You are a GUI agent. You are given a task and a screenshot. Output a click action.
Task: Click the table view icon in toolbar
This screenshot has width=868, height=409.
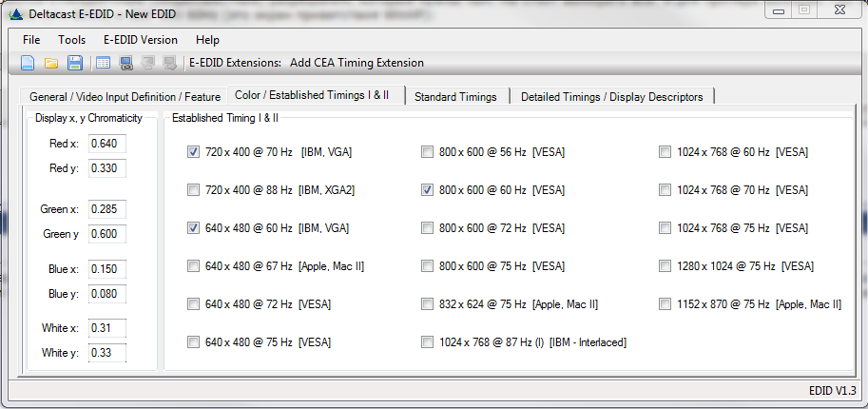(103, 63)
